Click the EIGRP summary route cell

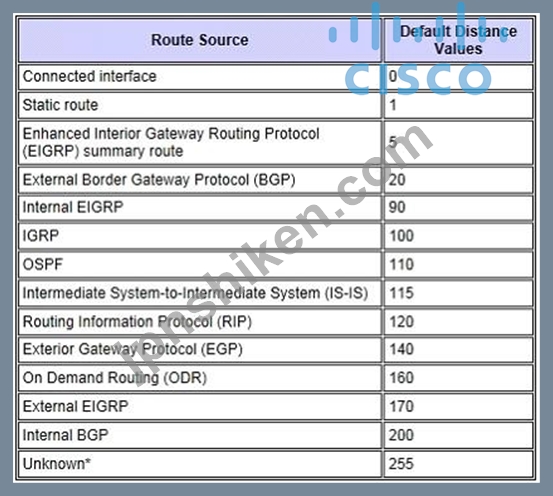(x=200, y=143)
